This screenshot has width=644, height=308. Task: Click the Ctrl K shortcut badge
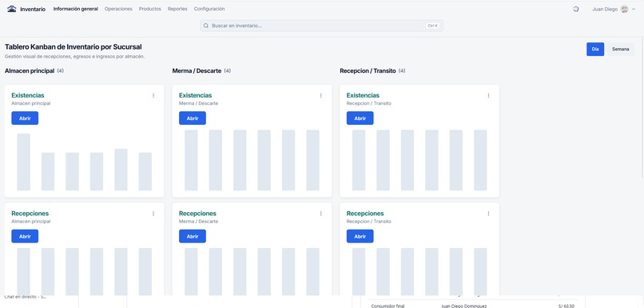pos(433,26)
